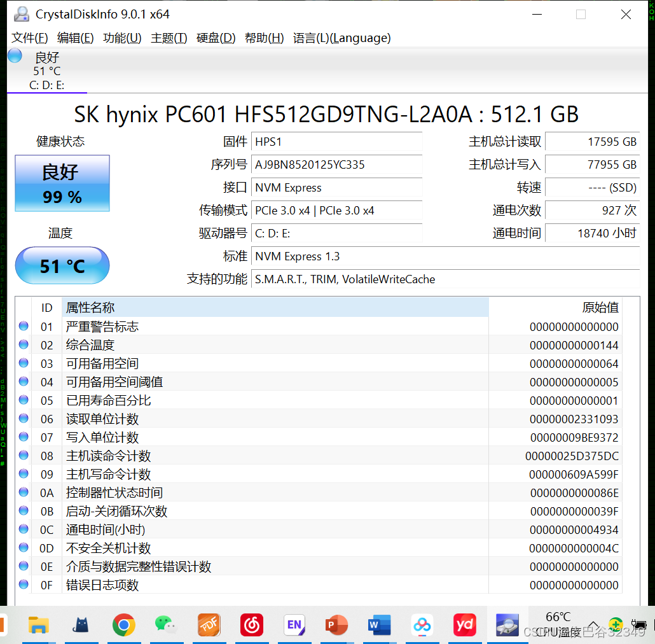
Task: Click total host reads 17595 GB
Action: click(592, 142)
